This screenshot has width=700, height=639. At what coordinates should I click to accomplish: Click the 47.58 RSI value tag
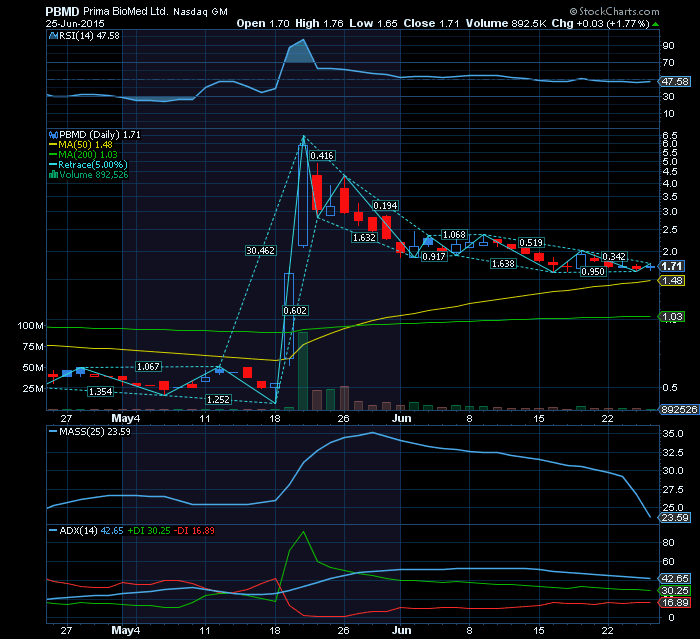(x=675, y=82)
